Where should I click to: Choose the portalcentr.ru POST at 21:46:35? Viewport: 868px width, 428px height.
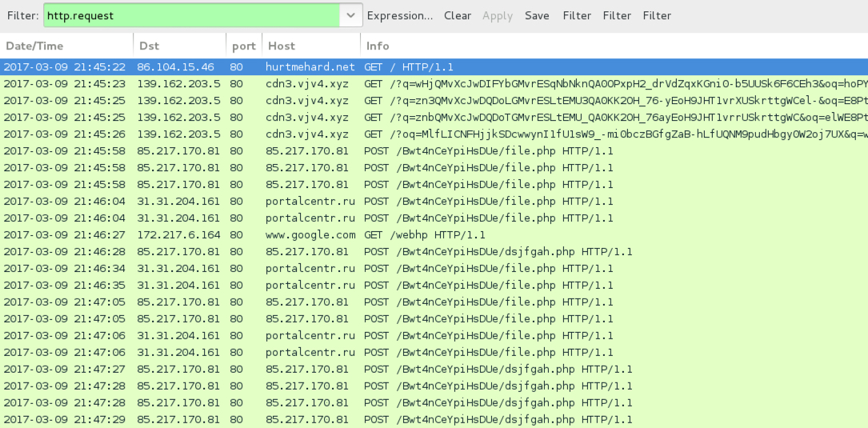click(x=432, y=286)
